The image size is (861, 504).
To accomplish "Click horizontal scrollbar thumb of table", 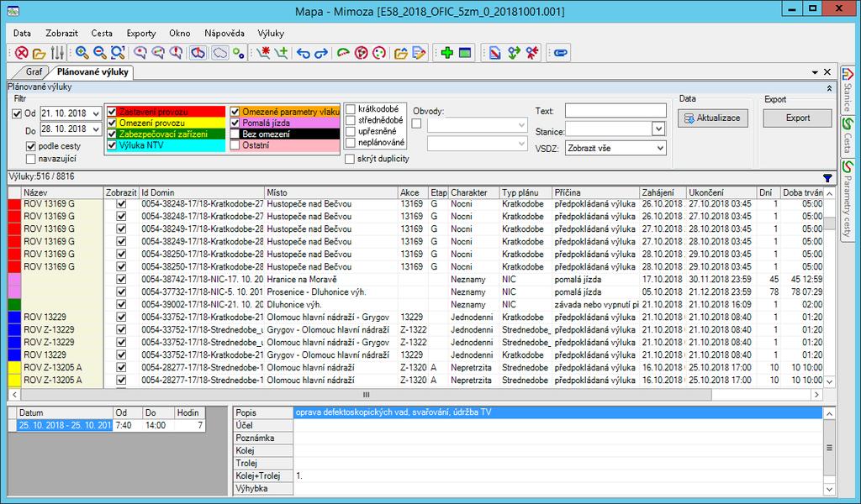I will pos(367,394).
